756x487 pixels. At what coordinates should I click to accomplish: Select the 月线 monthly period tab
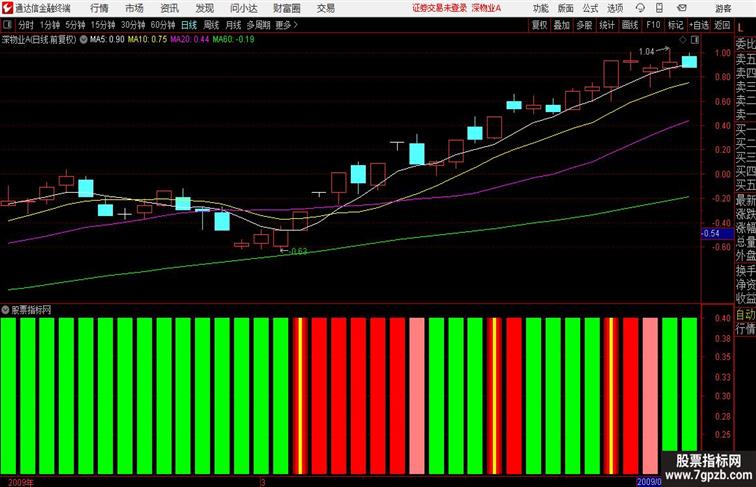pyautogui.click(x=233, y=25)
